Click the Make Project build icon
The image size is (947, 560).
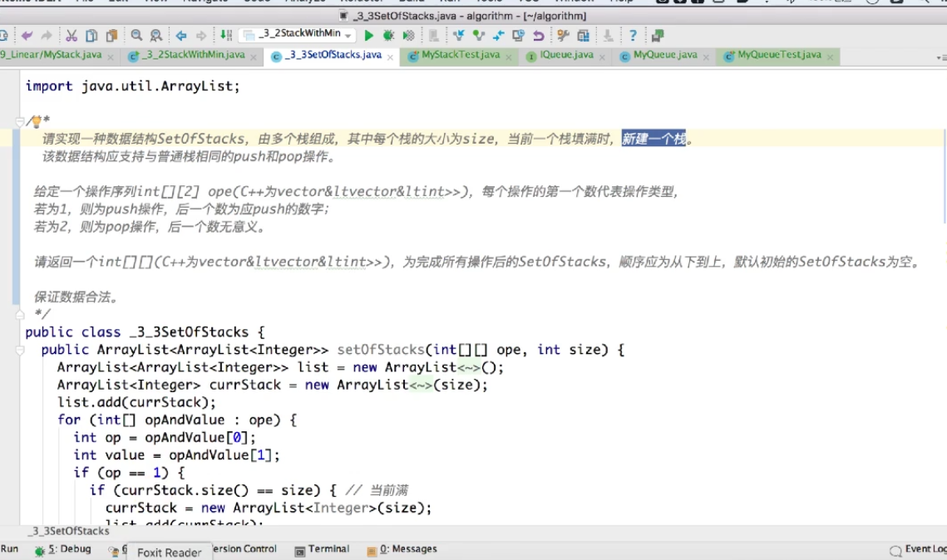(x=226, y=36)
